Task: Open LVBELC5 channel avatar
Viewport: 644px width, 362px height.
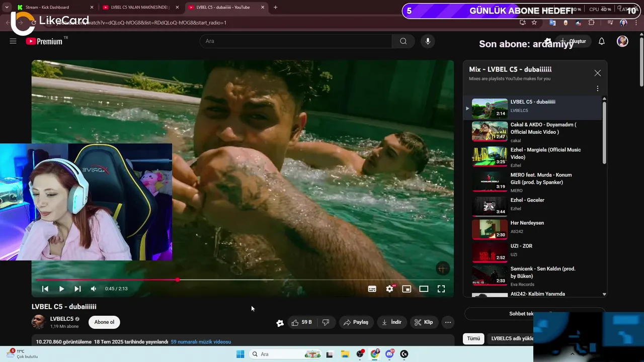Action: pos(39,322)
